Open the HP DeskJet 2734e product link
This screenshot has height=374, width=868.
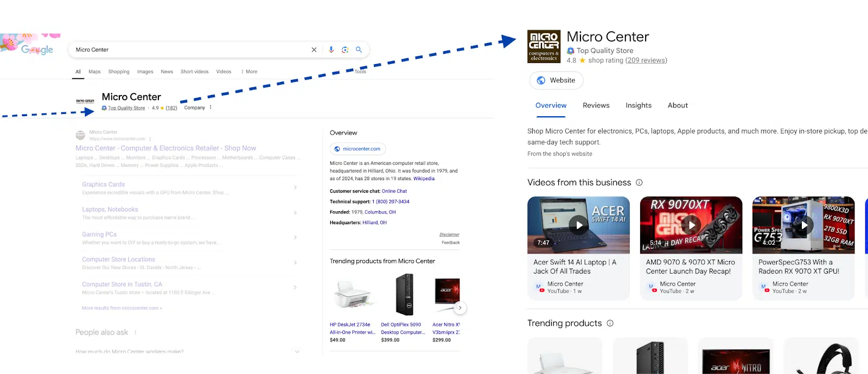[x=353, y=328]
